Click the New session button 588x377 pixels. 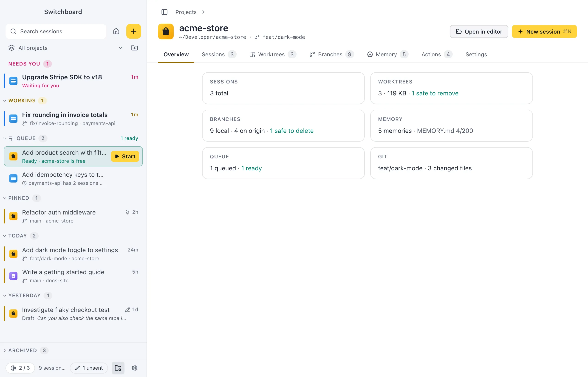544,31
